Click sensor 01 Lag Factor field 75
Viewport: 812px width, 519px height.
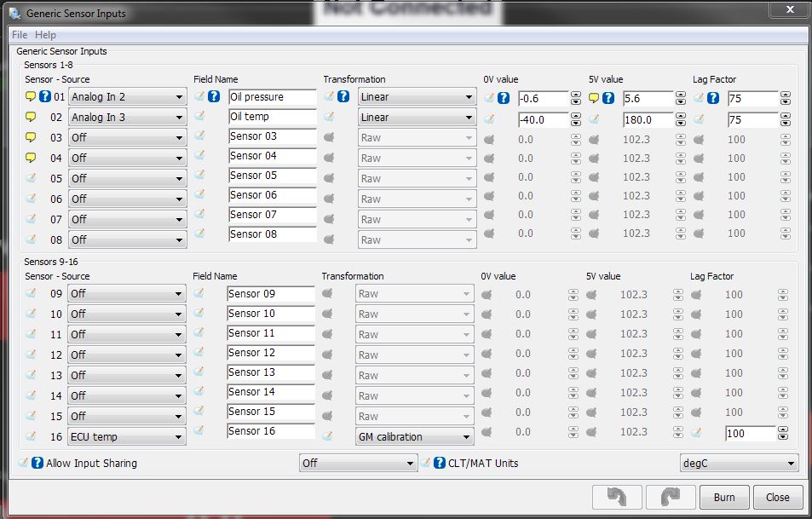(753, 98)
